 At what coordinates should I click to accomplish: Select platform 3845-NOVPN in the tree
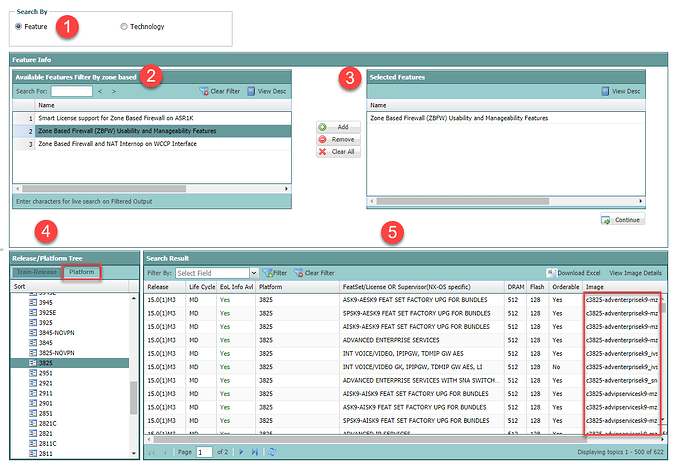[56, 333]
